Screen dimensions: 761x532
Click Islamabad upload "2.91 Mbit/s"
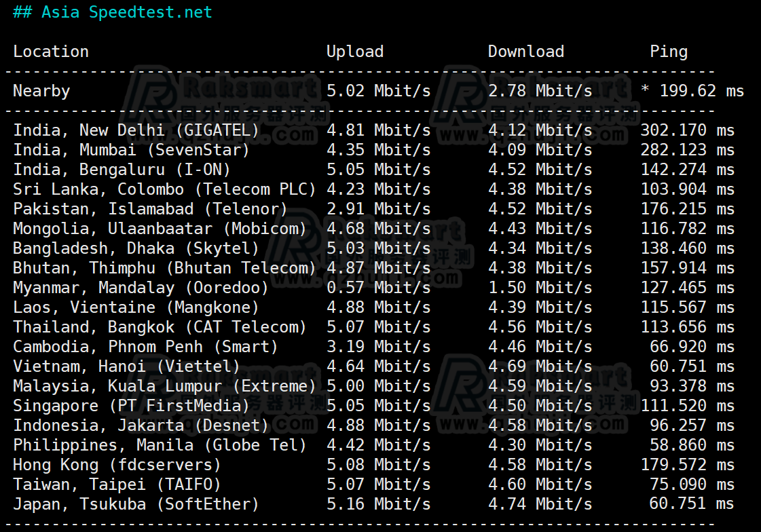(x=379, y=208)
